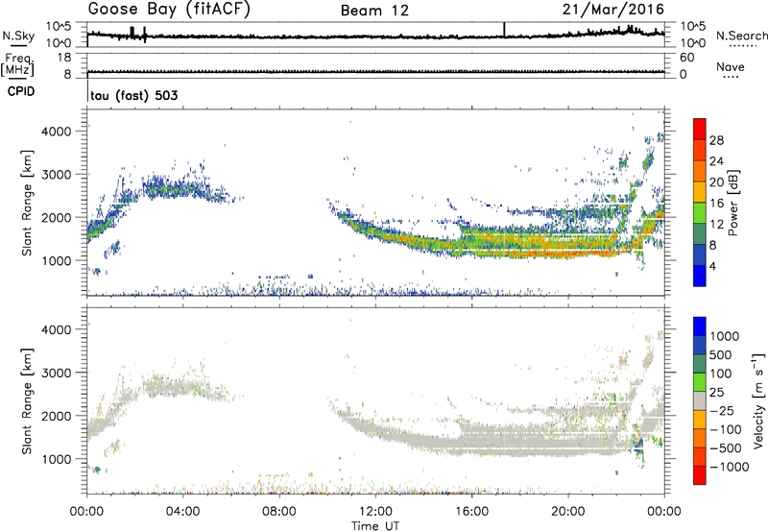
Task: Click the 'N.Sky' legend label
Action: pyautogui.click(x=18, y=36)
